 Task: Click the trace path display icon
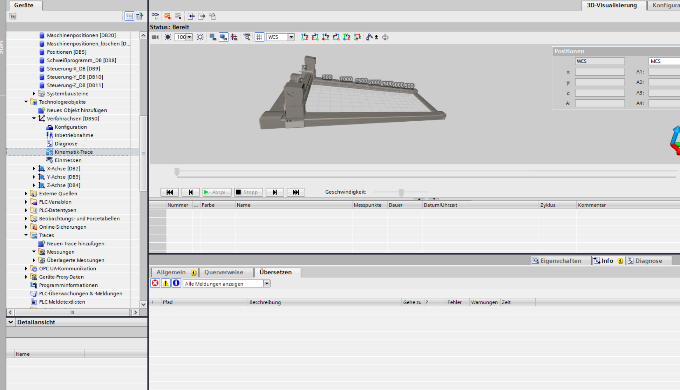247,37
